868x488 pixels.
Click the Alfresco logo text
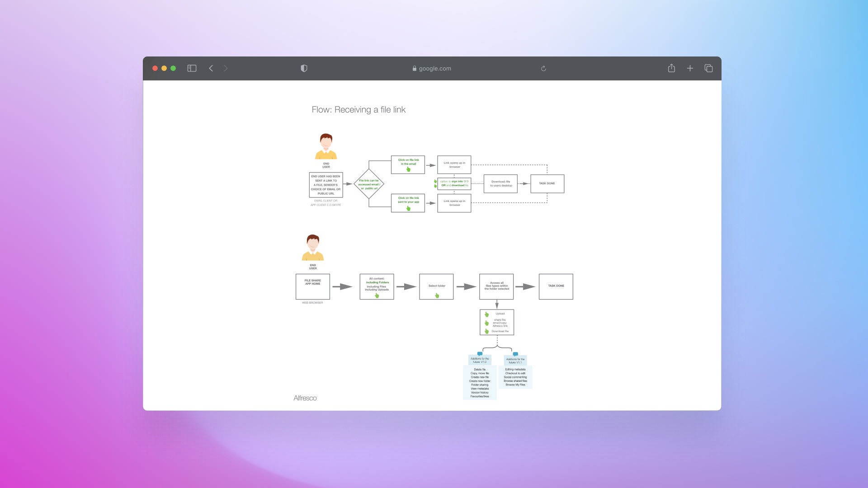point(305,398)
